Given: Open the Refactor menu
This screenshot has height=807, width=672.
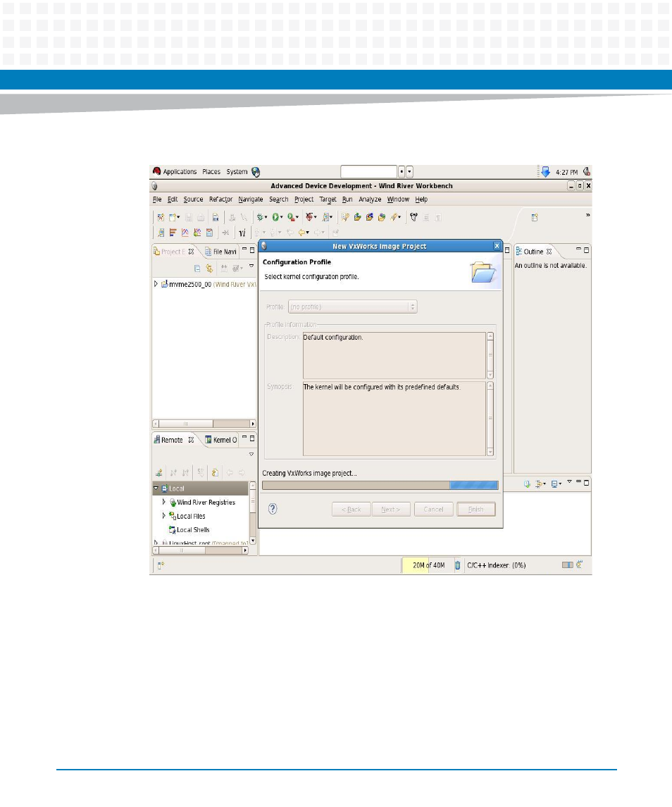Looking at the screenshot, I should coord(220,199).
